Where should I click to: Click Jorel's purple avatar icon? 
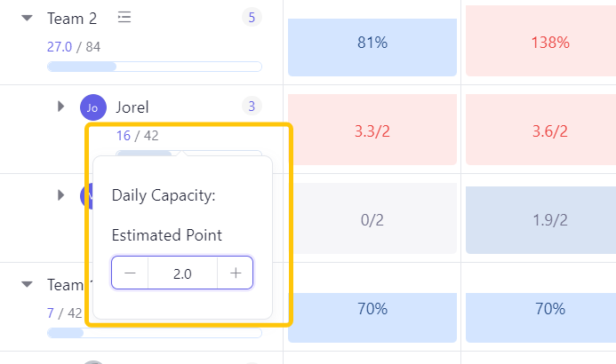[x=92, y=107]
